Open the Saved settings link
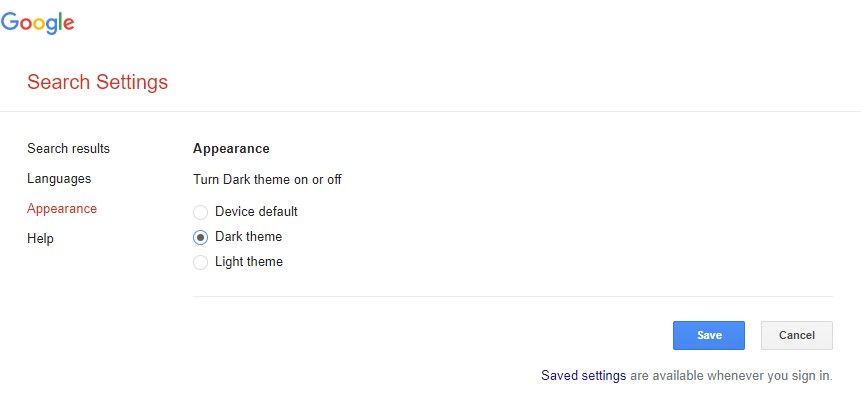This screenshot has height=411, width=861. coord(584,376)
